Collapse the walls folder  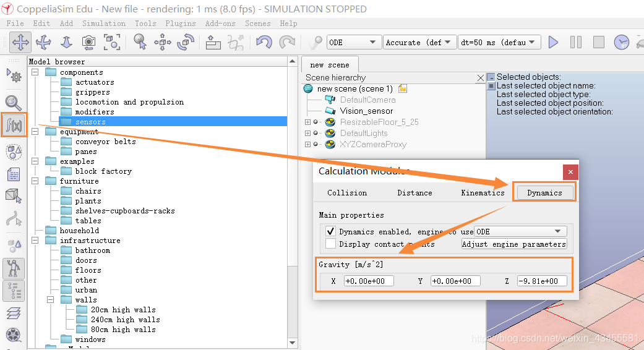point(50,299)
